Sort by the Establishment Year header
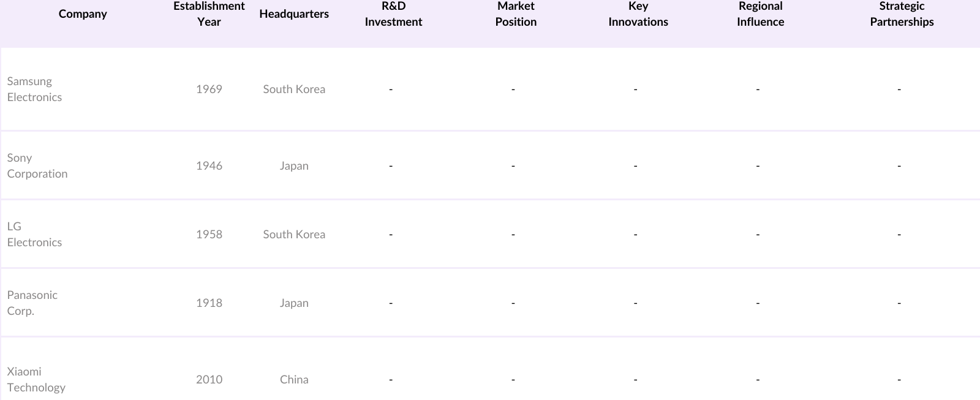980x400 pixels. pos(209,14)
